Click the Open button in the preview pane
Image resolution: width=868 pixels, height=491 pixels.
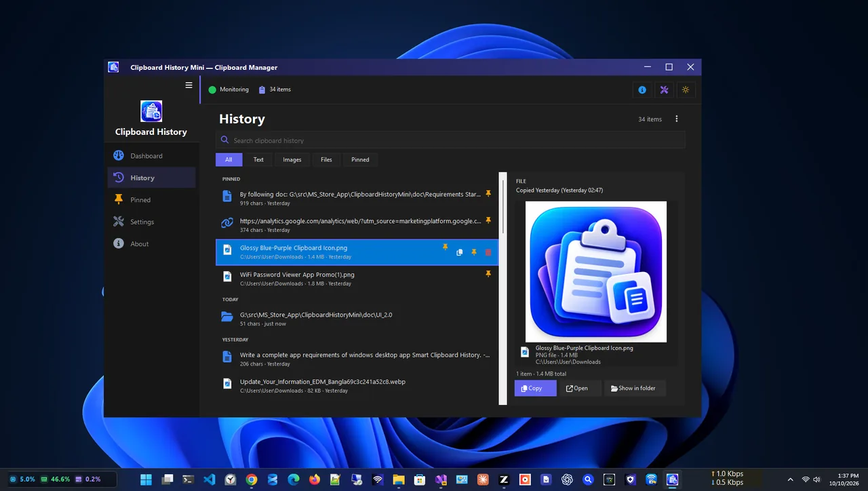pos(580,389)
